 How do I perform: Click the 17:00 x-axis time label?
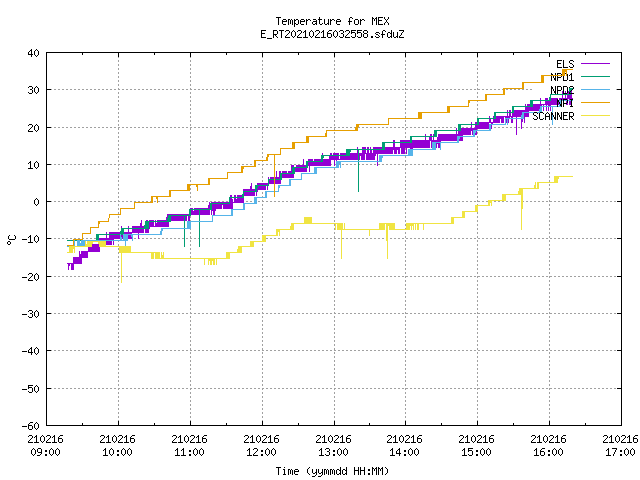pos(620,452)
